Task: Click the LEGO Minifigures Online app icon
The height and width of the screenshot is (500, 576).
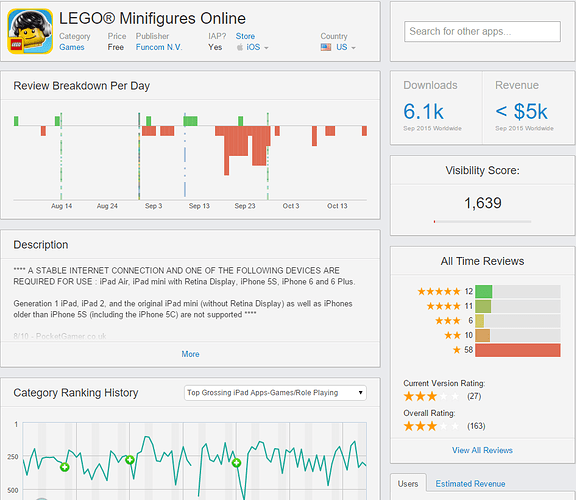Action: click(x=30, y=31)
